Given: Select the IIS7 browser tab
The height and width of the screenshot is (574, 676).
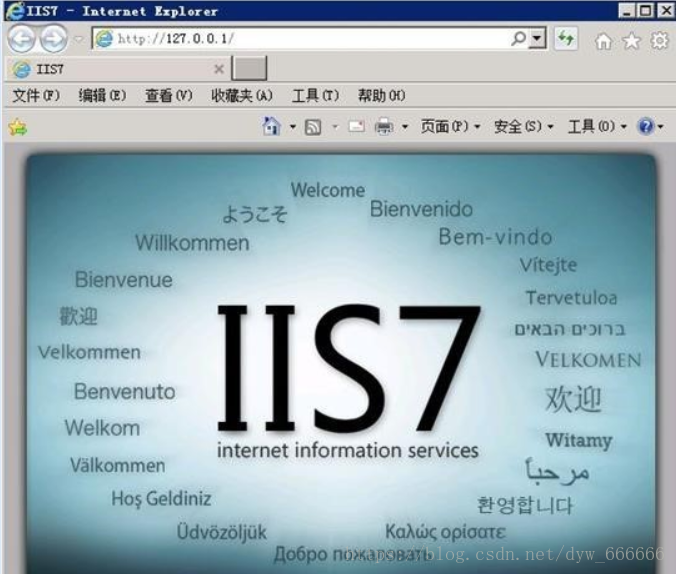Looking at the screenshot, I should 116,69.
